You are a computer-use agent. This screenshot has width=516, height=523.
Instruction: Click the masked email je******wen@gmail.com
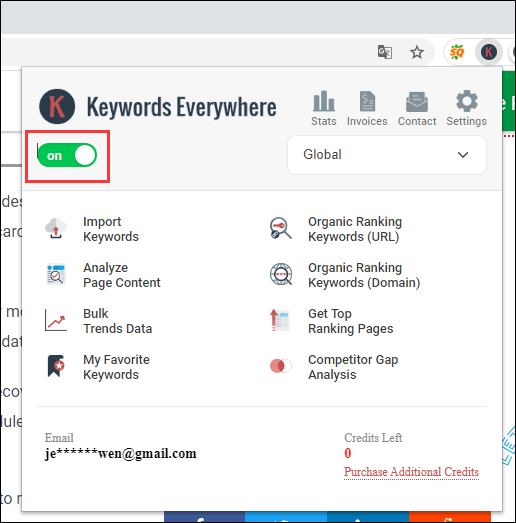[x=120, y=454]
